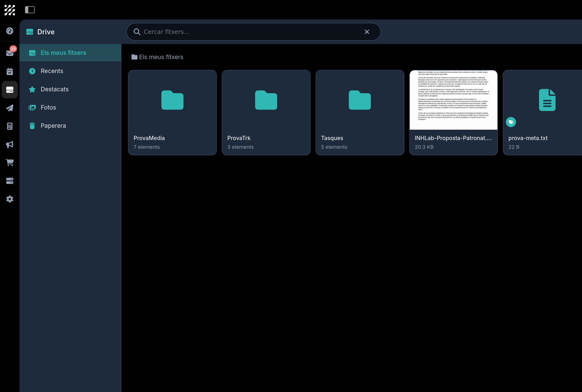Image resolution: width=582 pixels, height=392 pixels.
Task: Click the search magnifier icon
Action: 137,32
